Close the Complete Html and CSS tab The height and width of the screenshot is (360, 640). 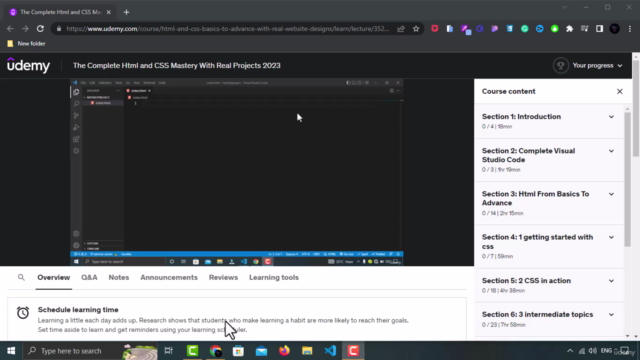point(109,12)
